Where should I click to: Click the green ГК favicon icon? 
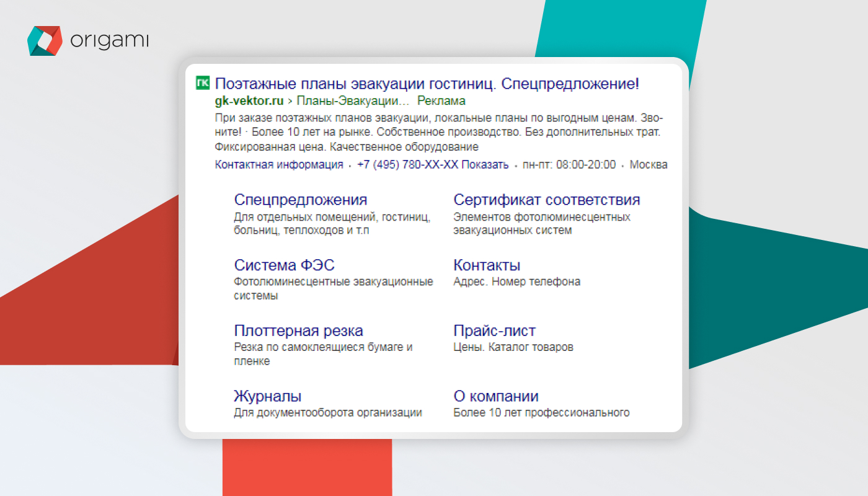point(203,83)
